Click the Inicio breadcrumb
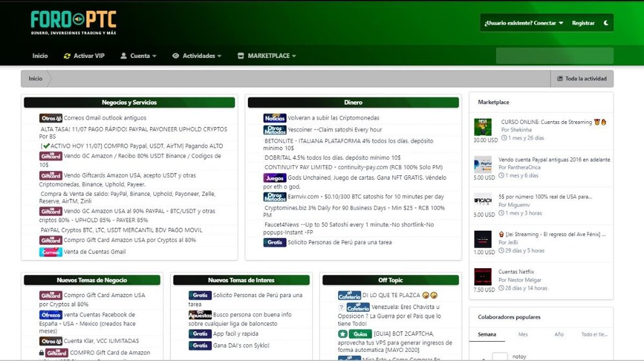Viewport: 644px width, 361px height. pos(35,79)
